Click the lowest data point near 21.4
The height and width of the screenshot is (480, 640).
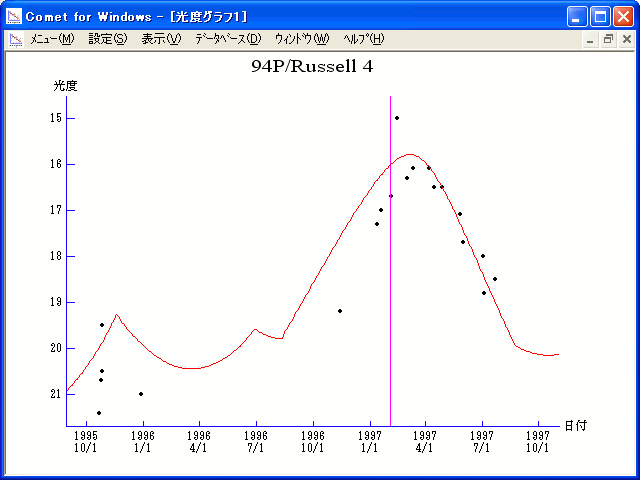coord(99,413)
